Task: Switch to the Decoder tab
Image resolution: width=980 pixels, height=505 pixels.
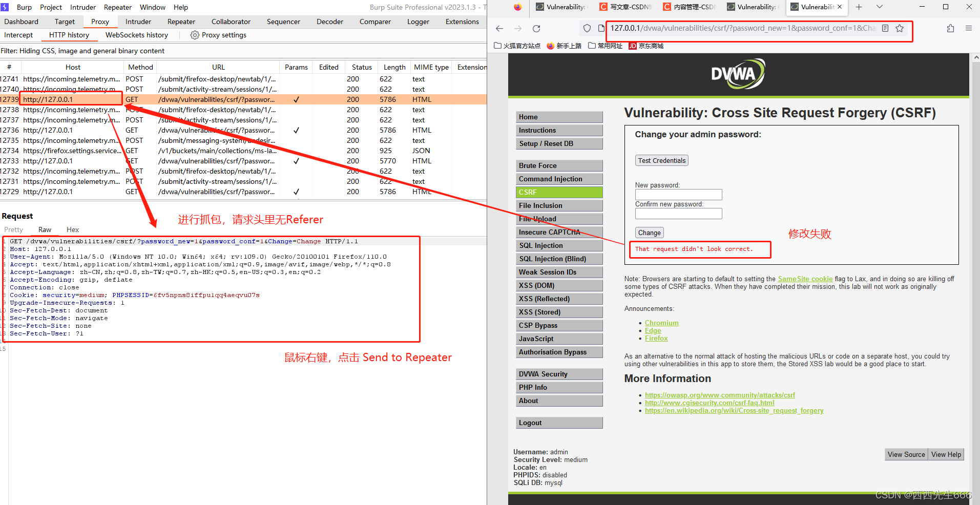Action: click(x=330, y=22)
